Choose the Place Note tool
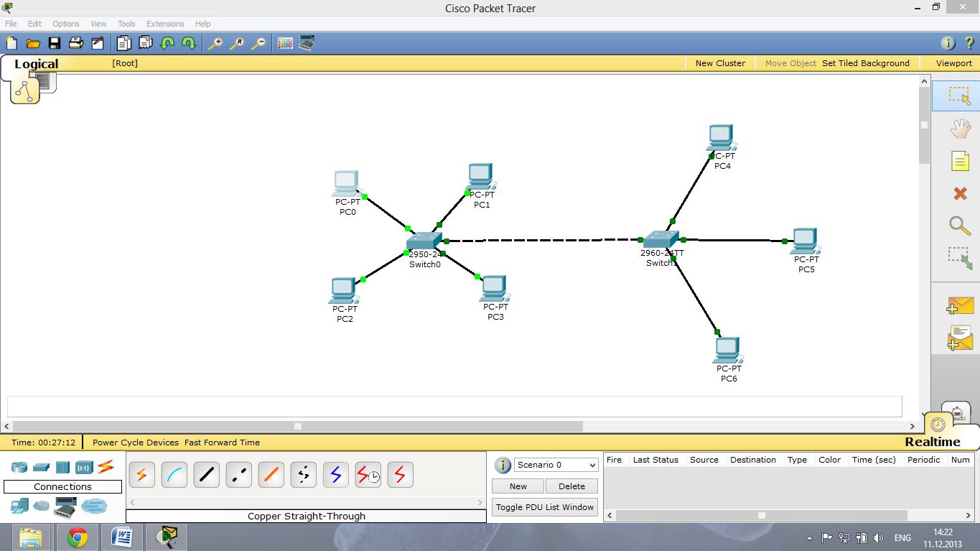The width and height of the screenshot is (980, 551). (x=960, y=161)
